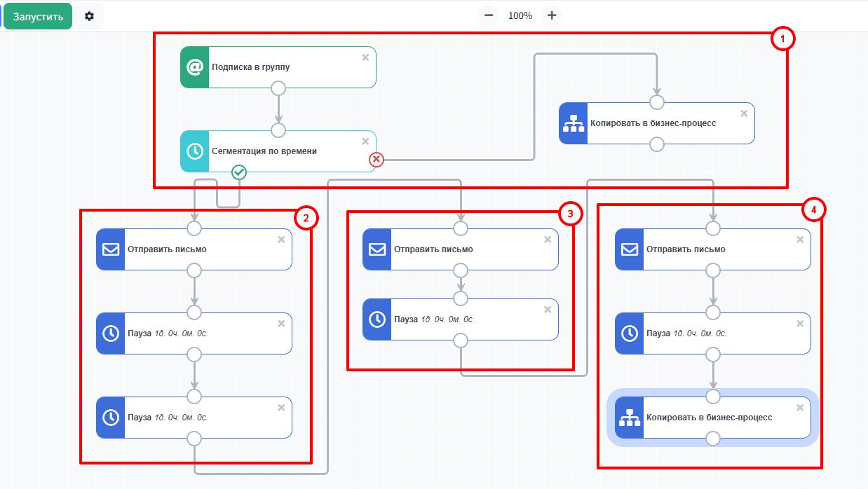
Task: Select the right-column Пауза 1д. 0ч. label
Action: click(x=686, y=333)
